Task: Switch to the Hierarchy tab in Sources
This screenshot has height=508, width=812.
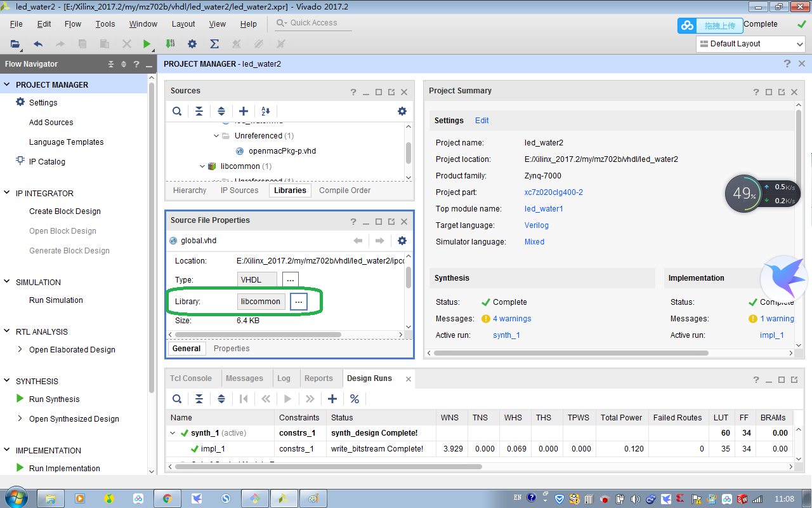Action: [x=189, y=190]
